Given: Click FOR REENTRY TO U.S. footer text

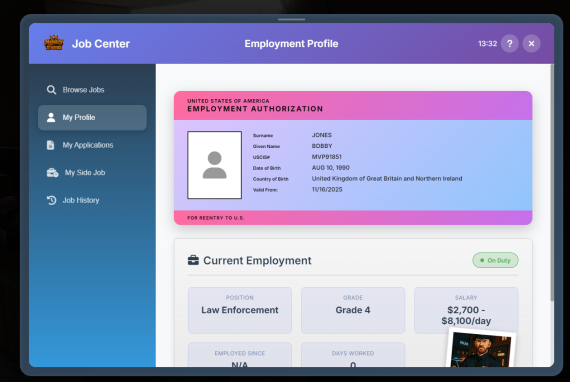Looking at the screenshot, I should click(x=216, y=218).
